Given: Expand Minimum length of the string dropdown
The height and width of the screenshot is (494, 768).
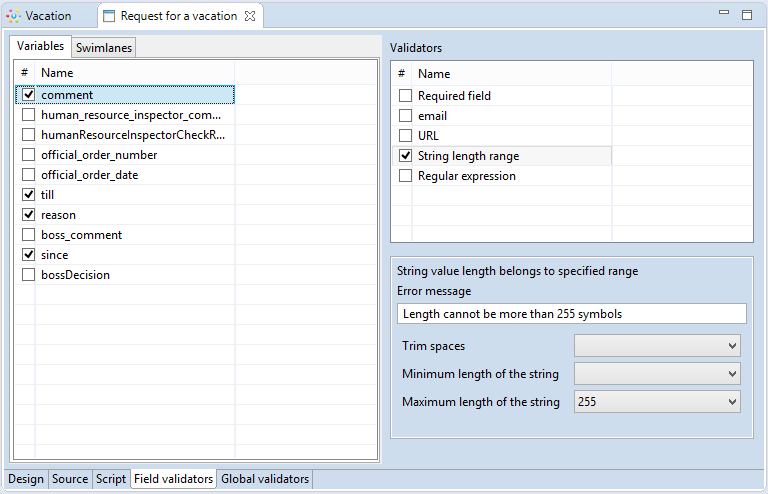Looking at the screenshot, I should click(657, 374).
